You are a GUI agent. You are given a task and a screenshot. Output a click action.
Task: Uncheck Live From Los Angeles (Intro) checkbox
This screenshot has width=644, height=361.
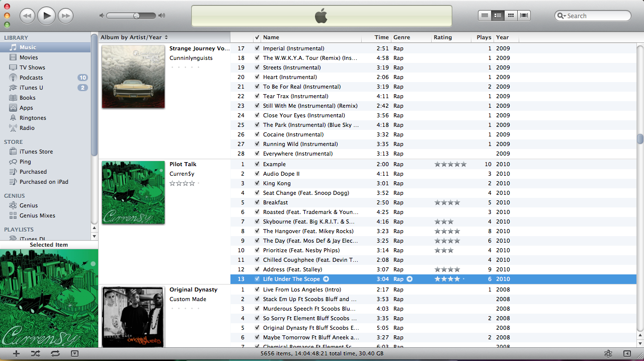pyautogui.click(x=257, y=290)
